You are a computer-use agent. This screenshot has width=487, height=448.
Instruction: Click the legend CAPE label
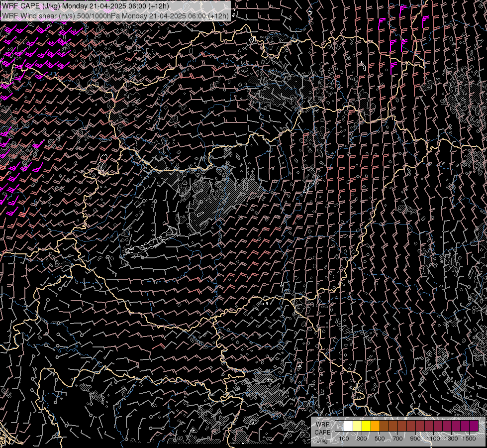point(323,432)
